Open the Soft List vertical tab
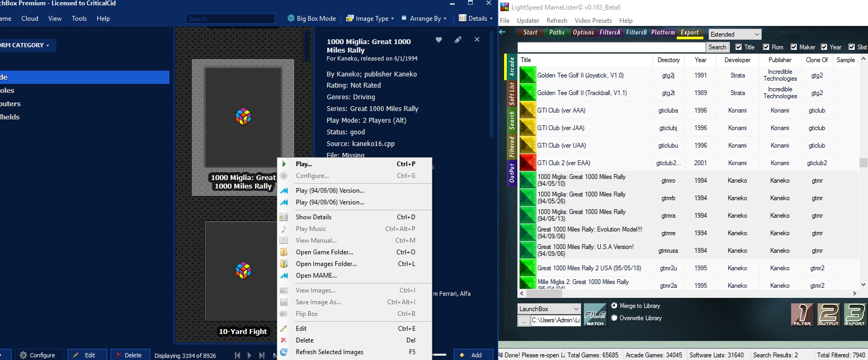Image resolution: width=868 pixels, height=360 pixels. (512, 93)
